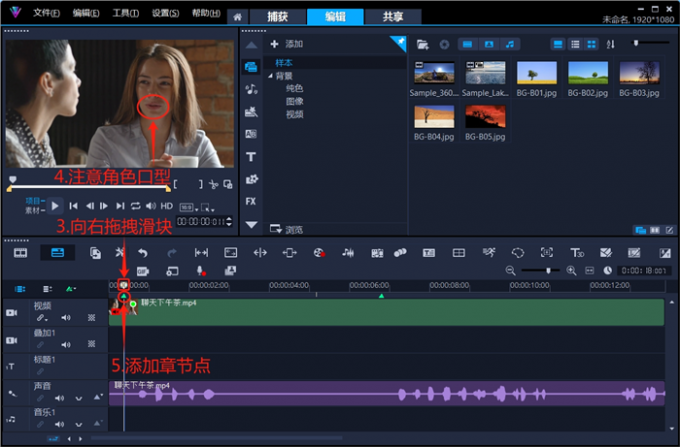The width and height of the screenshot is (680, 447).
Task: Open the 视频 track ripple-edit link dropdown
Action: tap(42, 318)
